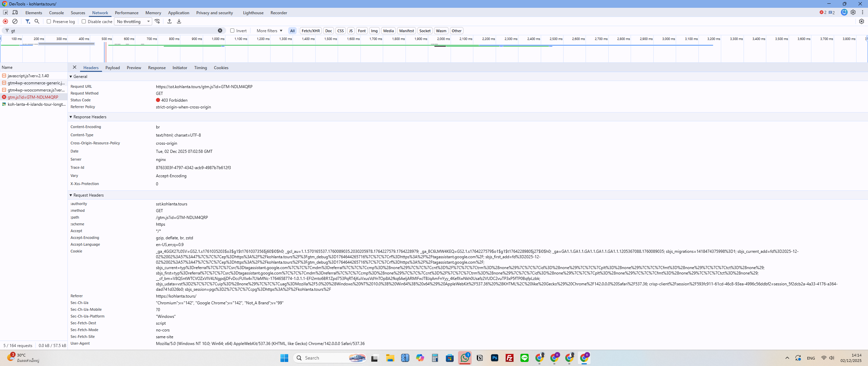Stop recording network log

(x=5, y=21)
